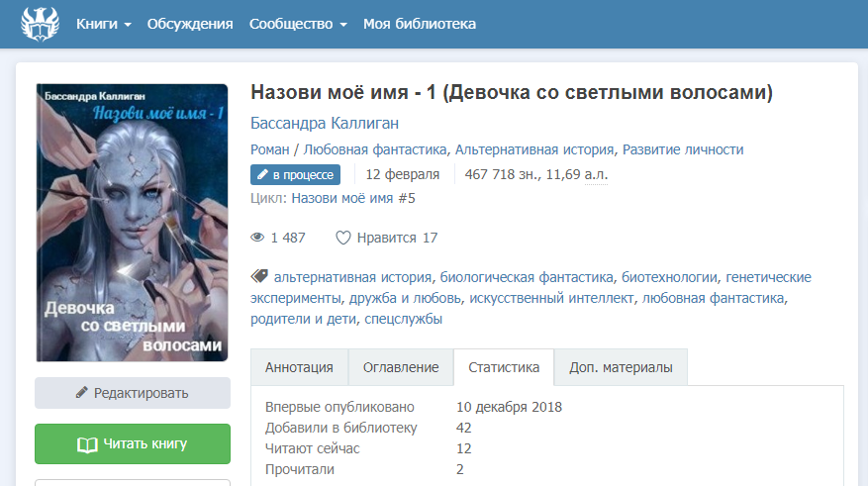Click the eye views icon
The image size is (868, 486).
pyautogui.click(x=258, y=238)
